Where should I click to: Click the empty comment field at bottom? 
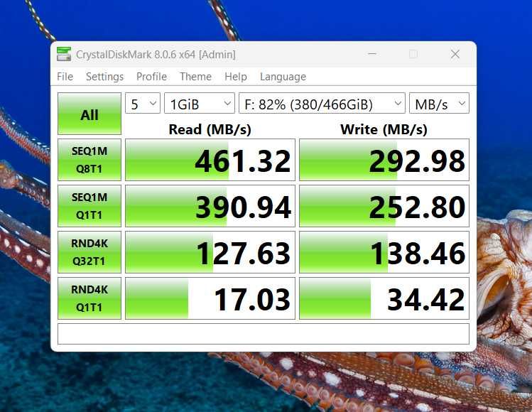(x=264, y=334)
